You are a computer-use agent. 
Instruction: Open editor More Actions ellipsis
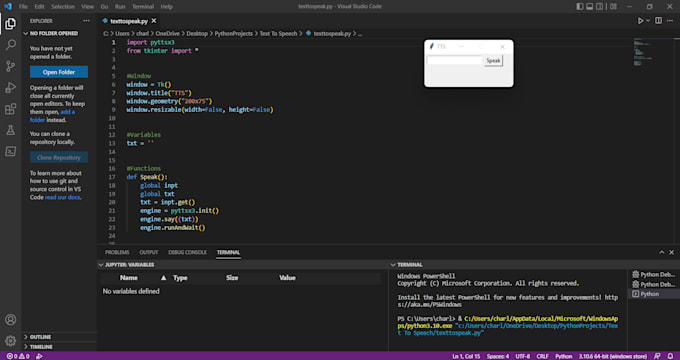click(671, 21)
